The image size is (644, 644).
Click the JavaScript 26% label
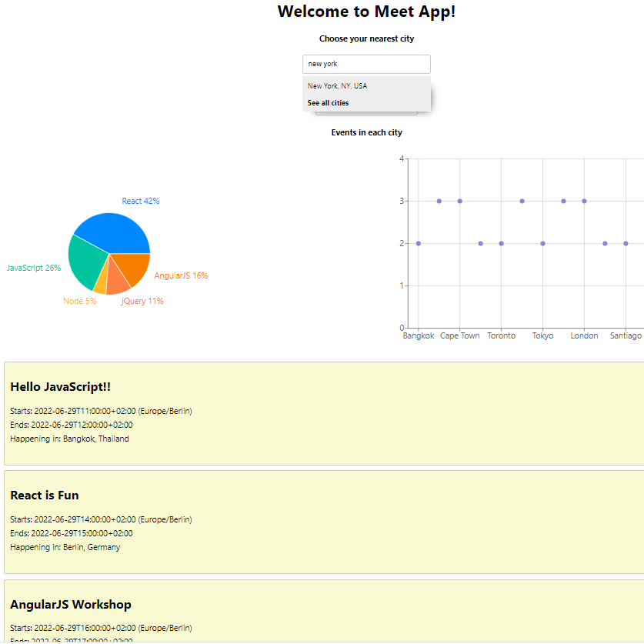[34, 268]
